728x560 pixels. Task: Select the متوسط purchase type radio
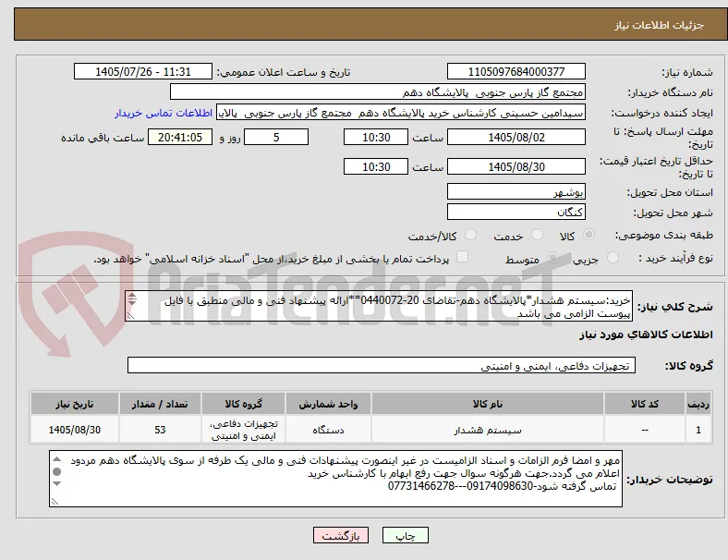[552, 257]
